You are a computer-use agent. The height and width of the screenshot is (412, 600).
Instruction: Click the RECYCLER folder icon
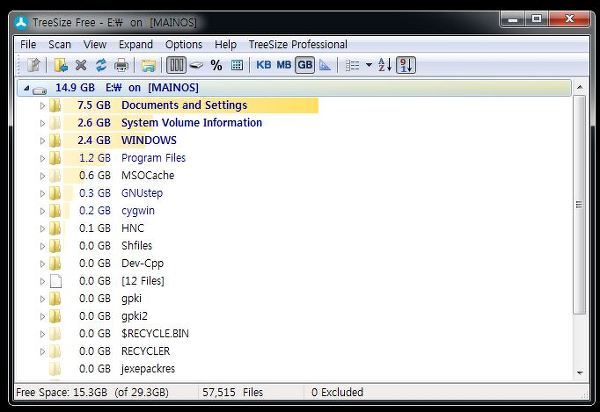pos(55,352)
